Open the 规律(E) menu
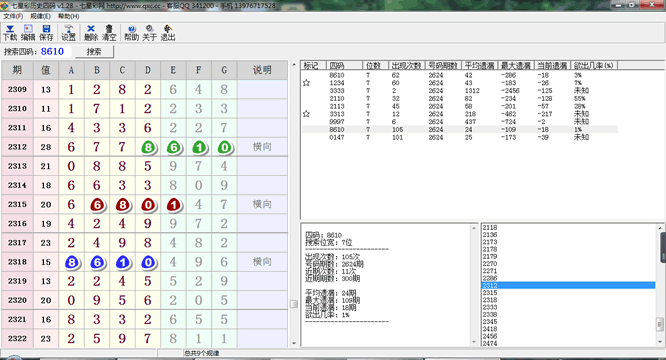Image resolution: width=666 pixels, height=360 pixels. pos(40,16)
